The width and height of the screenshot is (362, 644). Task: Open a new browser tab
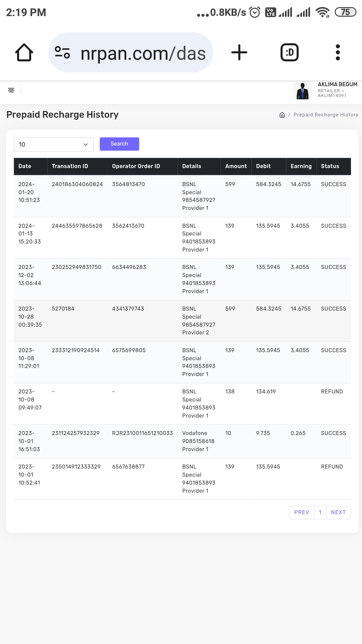[239, 53]
